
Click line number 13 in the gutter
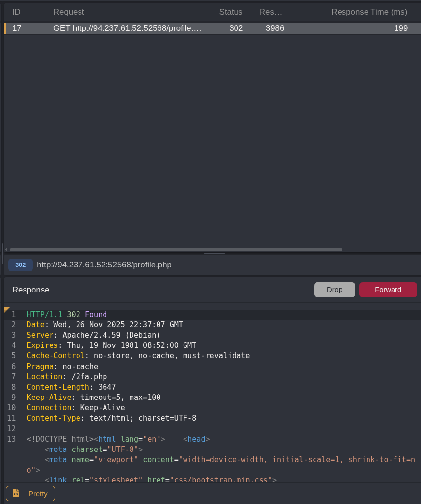[x=11, y=439]
